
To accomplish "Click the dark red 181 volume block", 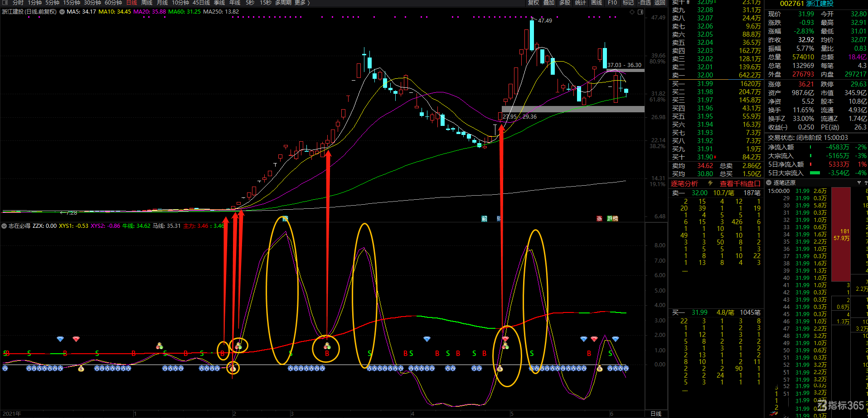I will (841, 234).
